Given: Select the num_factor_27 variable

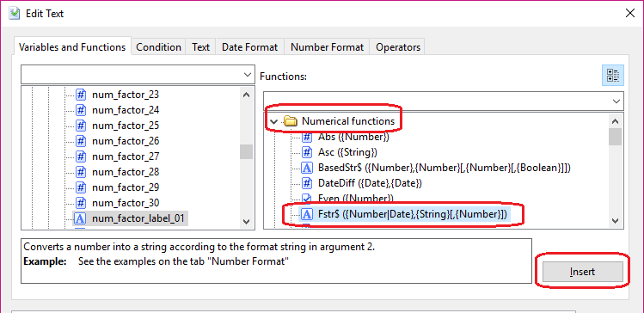Looking at the screenshot, I should pos(126,156).
